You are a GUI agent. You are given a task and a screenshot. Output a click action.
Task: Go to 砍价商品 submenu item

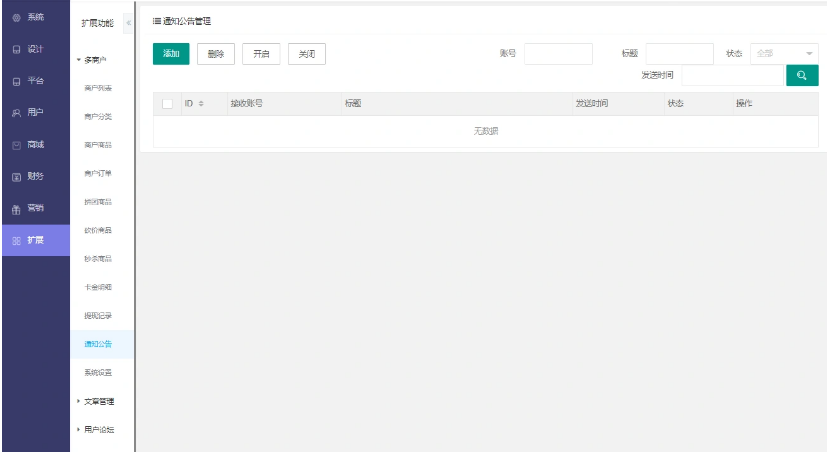pos(98,230)
